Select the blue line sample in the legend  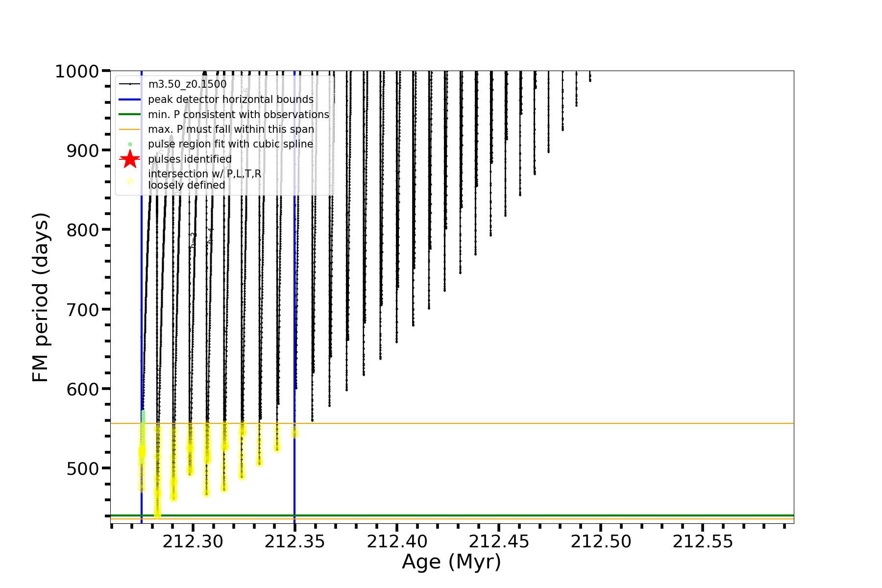pos(130,99)
